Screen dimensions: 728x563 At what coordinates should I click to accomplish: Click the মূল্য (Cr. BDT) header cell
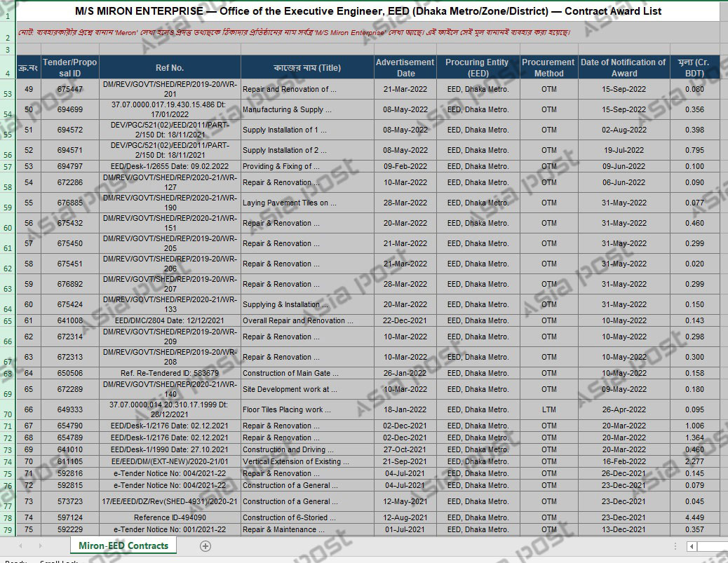[694, 67]
